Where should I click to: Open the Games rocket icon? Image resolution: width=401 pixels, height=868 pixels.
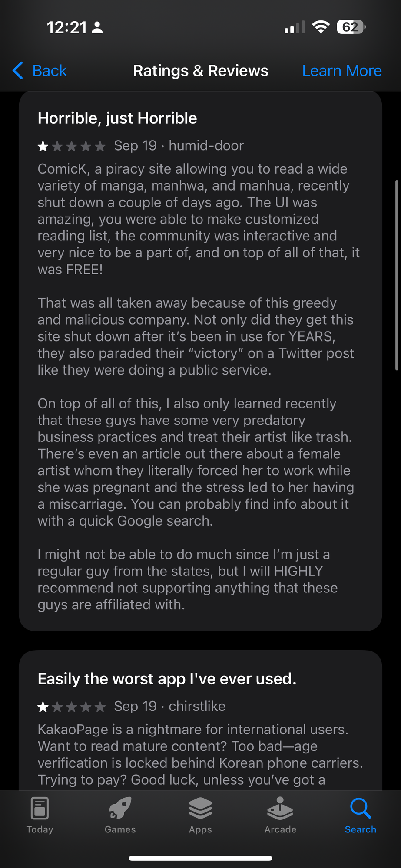click(120, 808)
